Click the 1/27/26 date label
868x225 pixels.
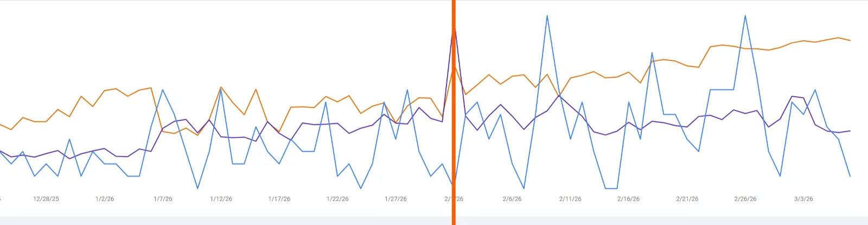coord(395,199)
